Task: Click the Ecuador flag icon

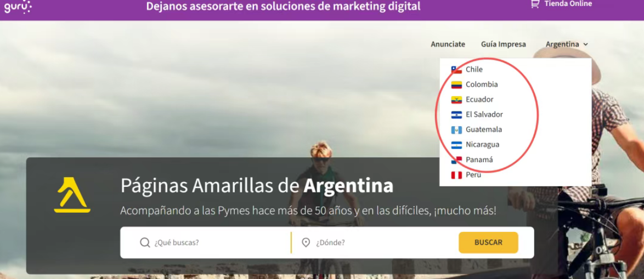Action: pyautogui.click(x=456, y=100)
